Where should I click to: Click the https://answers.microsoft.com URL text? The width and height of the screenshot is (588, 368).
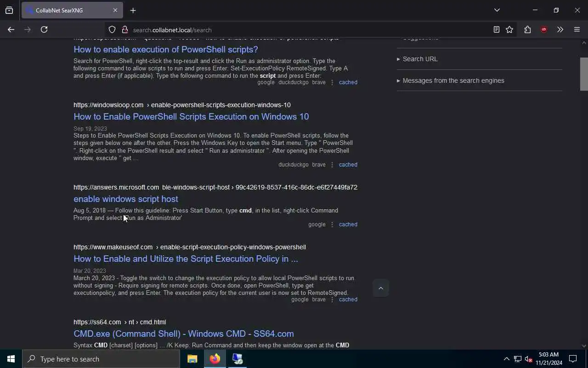coord(116,187)
